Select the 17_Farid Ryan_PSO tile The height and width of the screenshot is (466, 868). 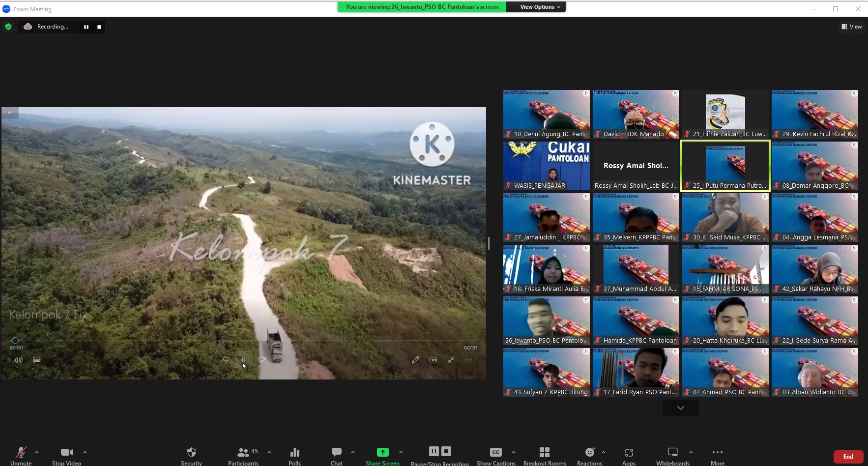tap(636, 373)
